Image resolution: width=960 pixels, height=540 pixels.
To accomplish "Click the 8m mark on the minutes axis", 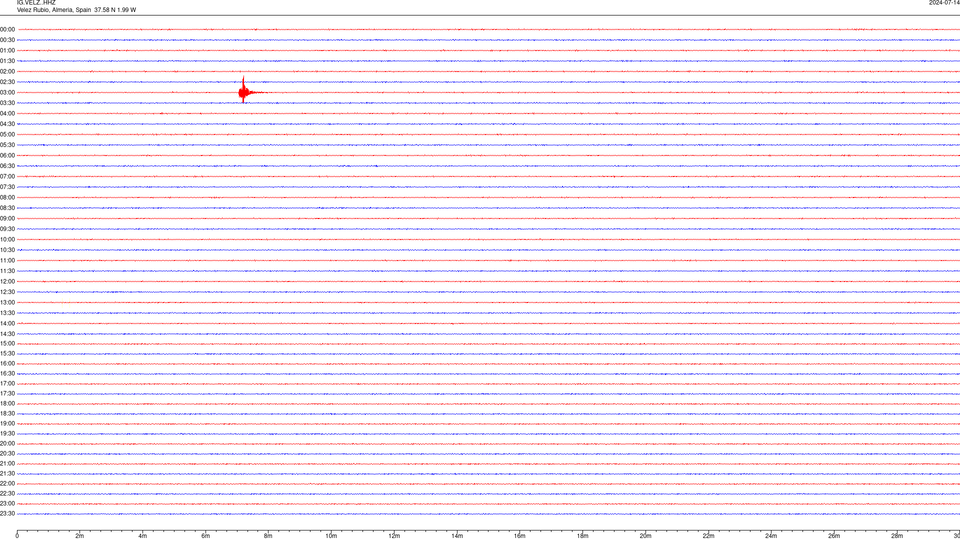I will coord(268,536).
